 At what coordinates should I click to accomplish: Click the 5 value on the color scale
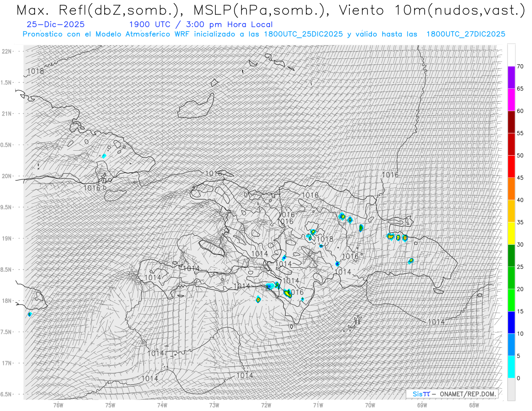[x=518, y=356]
